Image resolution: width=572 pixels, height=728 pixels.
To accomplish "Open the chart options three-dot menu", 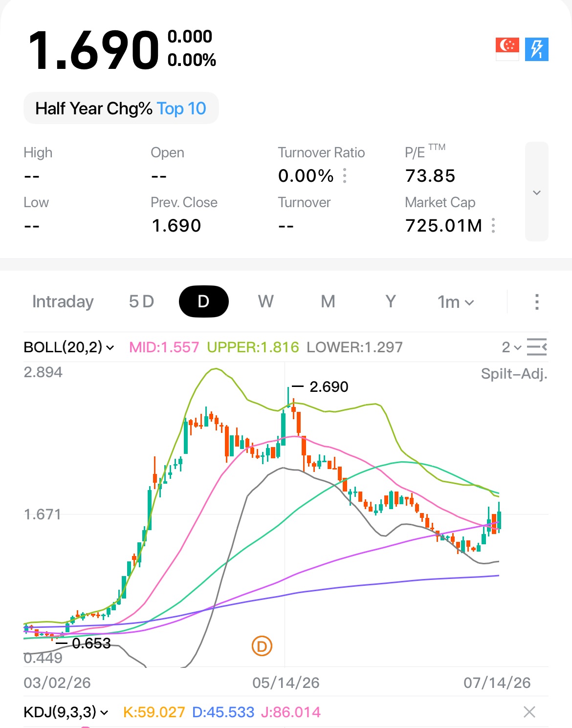I will coord(537,302).
